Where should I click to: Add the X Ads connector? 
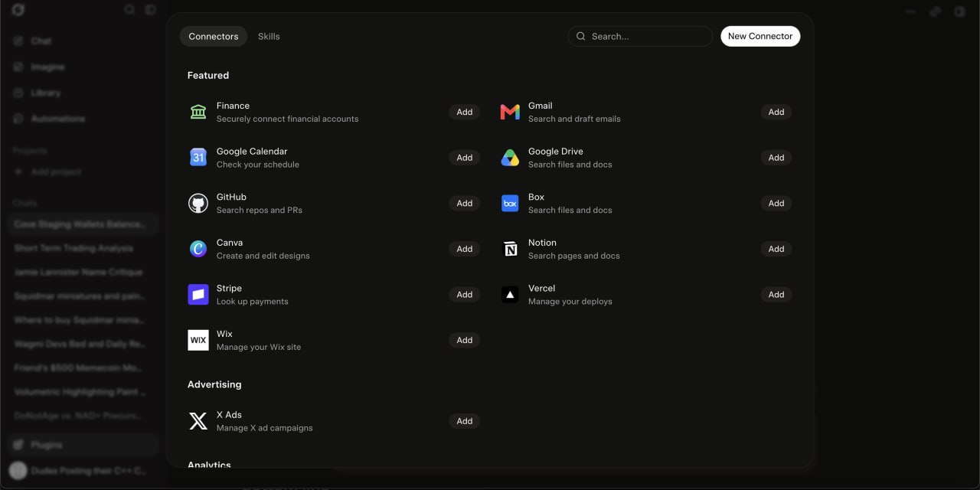click(x=465, y=421)
